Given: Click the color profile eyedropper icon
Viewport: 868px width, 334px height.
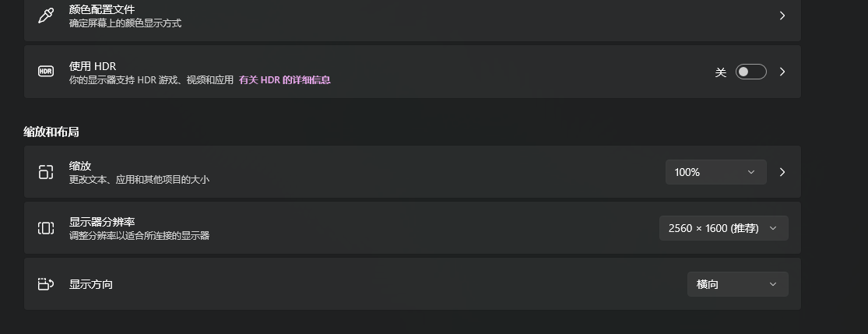Looking at the screenshot, I should [x=46, y=16].
